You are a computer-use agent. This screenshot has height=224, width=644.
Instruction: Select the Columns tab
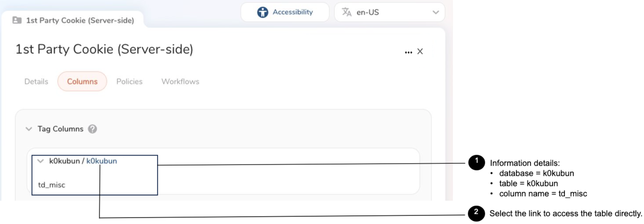click(x=82, y=82)
